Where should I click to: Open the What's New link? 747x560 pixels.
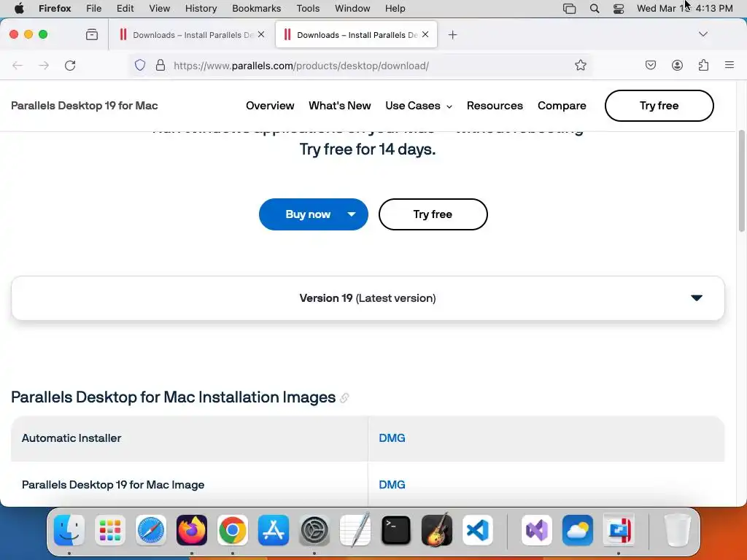340,106
